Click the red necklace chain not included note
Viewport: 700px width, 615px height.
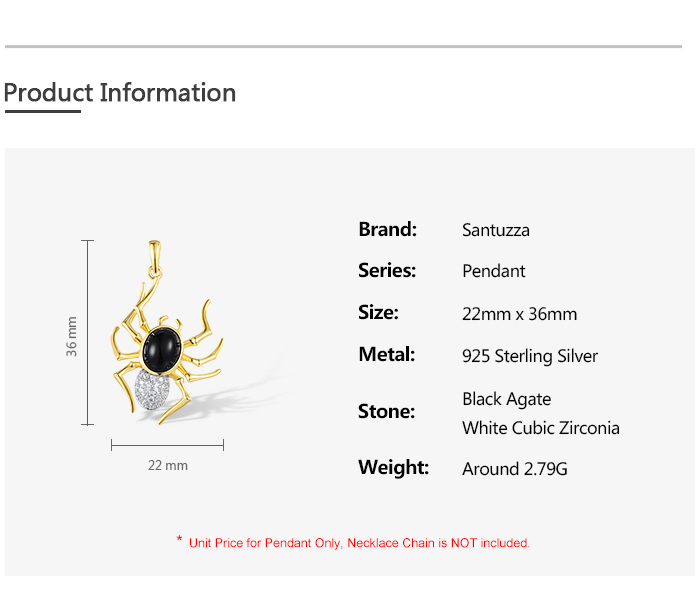(353, 543)
